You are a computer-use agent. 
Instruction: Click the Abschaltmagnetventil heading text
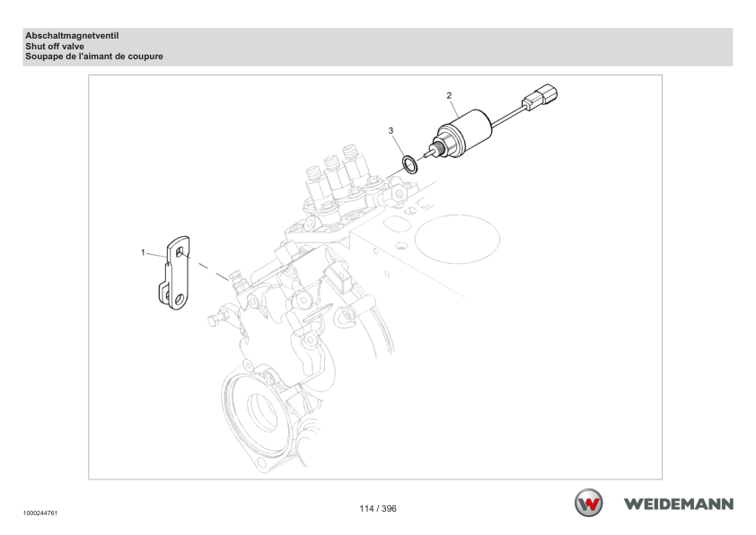(x=72, y=36)
